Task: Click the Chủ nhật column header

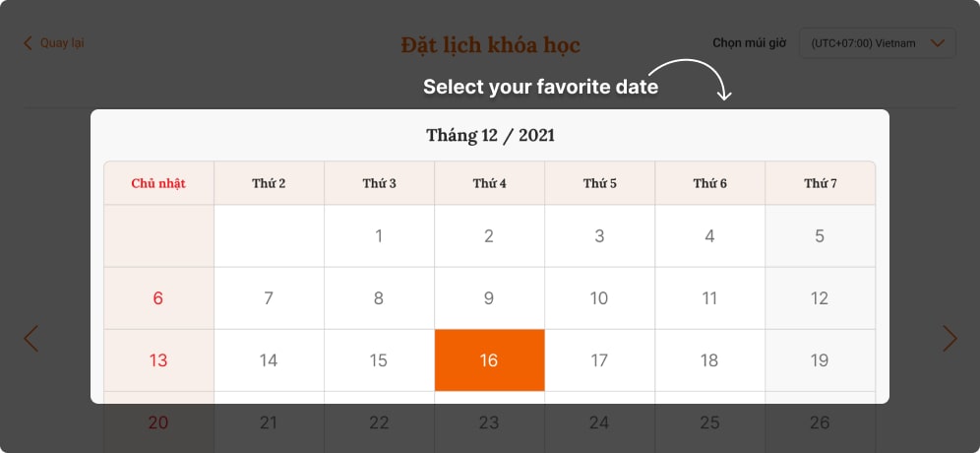Action: tap(158, 183)
